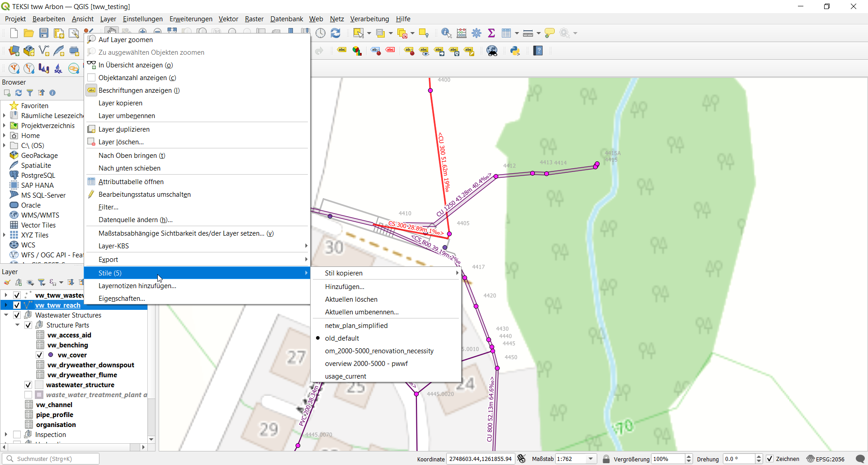This screenshot has height=465, width=868.
Task: Hide the vw_cover layer
Action: [39, 355]
